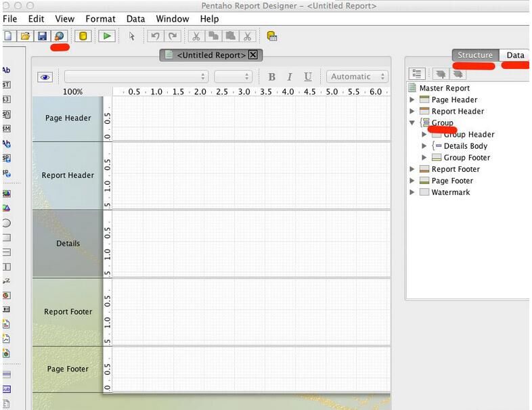Switch to the Data tab
This screenshot has width=532, height=410.
(x=515, y=55)
